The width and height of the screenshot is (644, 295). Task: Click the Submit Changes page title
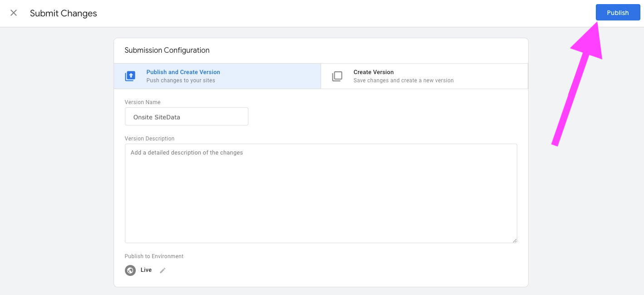click(x=64, y=14)
